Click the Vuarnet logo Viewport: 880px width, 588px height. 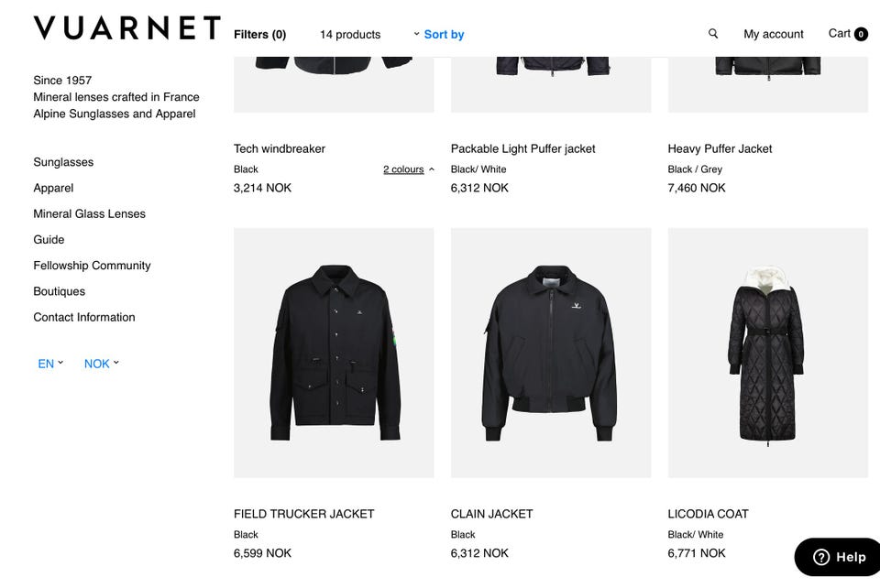126,28
